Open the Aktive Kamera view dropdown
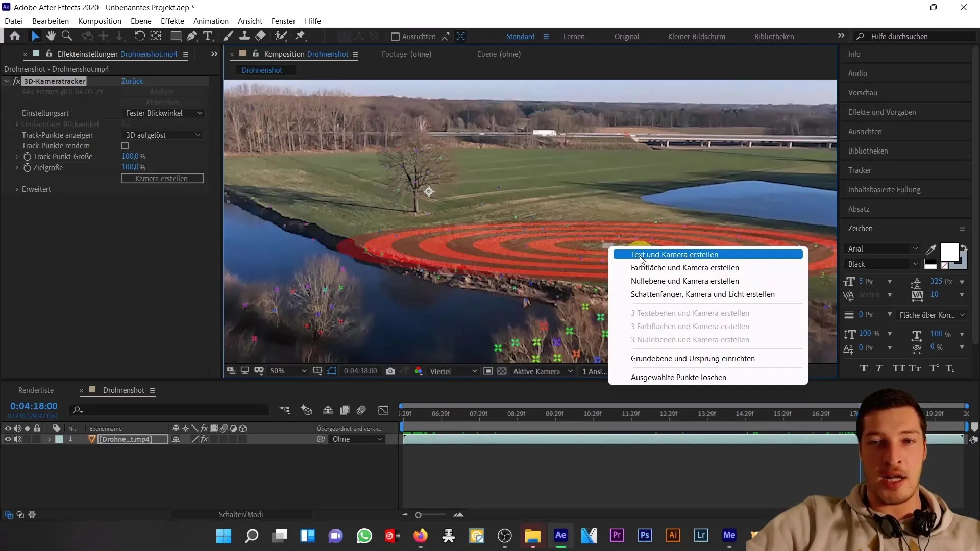The image size is (980, 551). coord(543,371)
